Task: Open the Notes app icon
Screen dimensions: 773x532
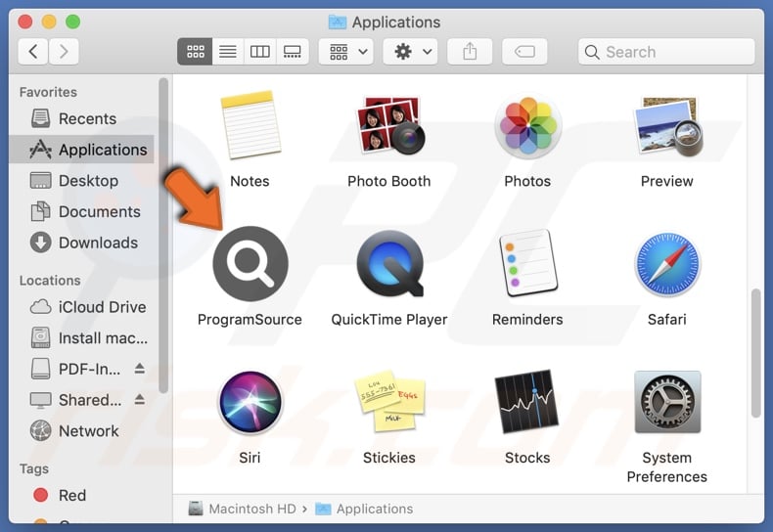Action: click(250, 124)
